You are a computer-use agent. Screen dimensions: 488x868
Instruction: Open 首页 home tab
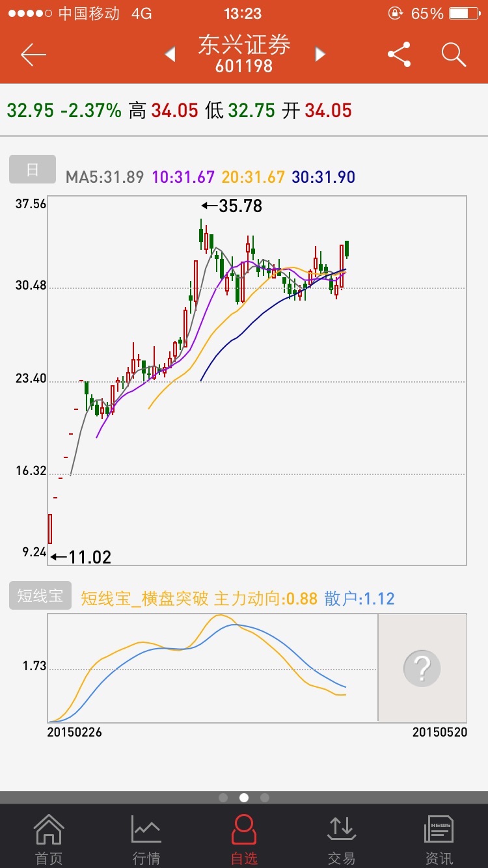(49, 839)
